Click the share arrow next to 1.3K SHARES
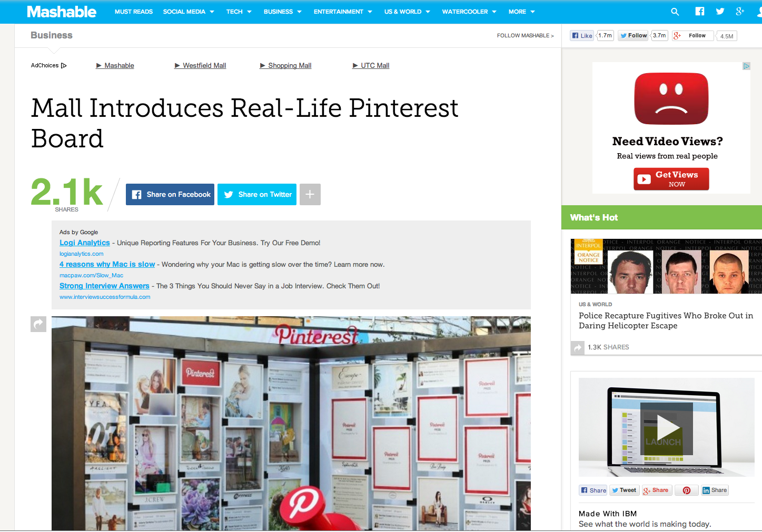Image resolution: width=762 pixels, height=532 pixels. [x=578, y=347]
